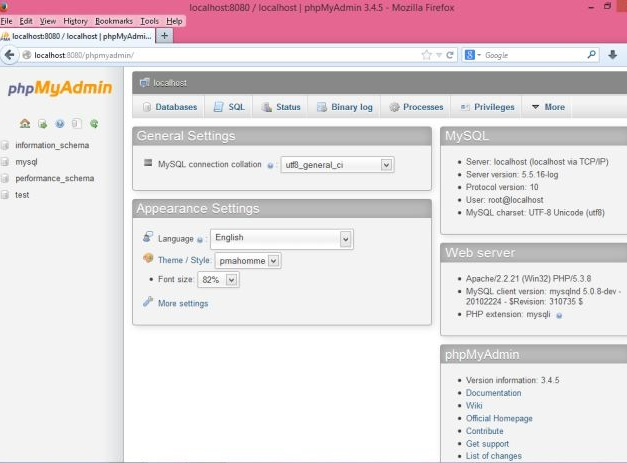This screenshot has width=627, height=463.
Task: Open the Privileges tab
Action: click(x=487, y=107)
